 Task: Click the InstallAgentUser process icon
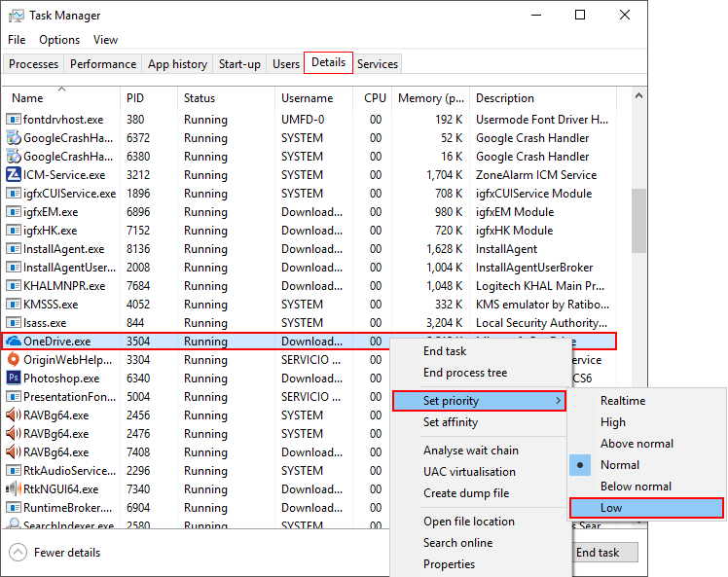[14, 268]
